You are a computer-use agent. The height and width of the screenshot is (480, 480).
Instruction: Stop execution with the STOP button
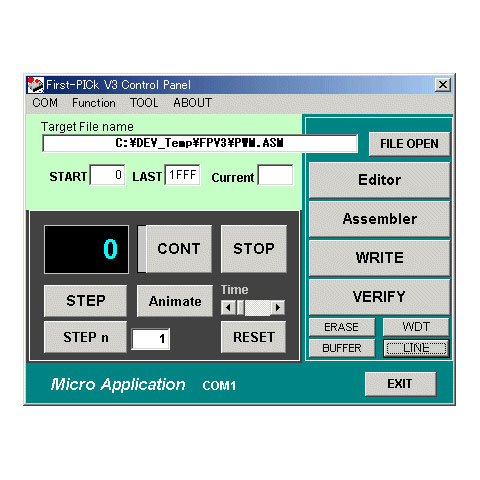point(254,249)
